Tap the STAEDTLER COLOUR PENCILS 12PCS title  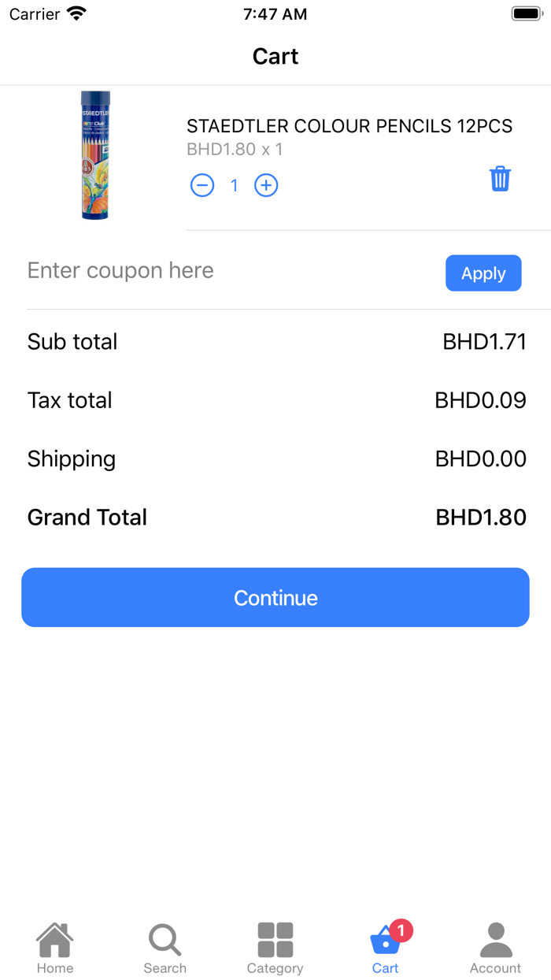349,126
